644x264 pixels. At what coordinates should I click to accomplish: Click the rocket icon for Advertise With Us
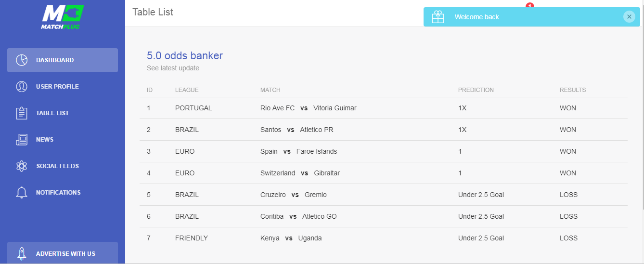pos(22,253)
